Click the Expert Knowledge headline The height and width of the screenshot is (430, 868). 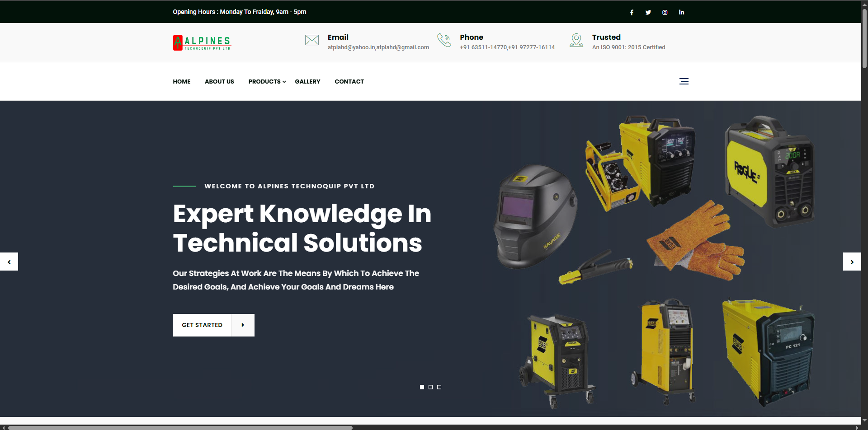point(302,228)
